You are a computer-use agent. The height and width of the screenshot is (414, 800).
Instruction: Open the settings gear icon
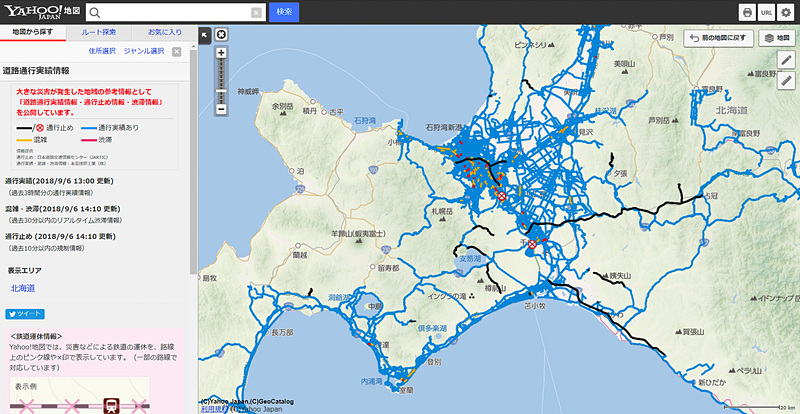click(x=785, y=13)
